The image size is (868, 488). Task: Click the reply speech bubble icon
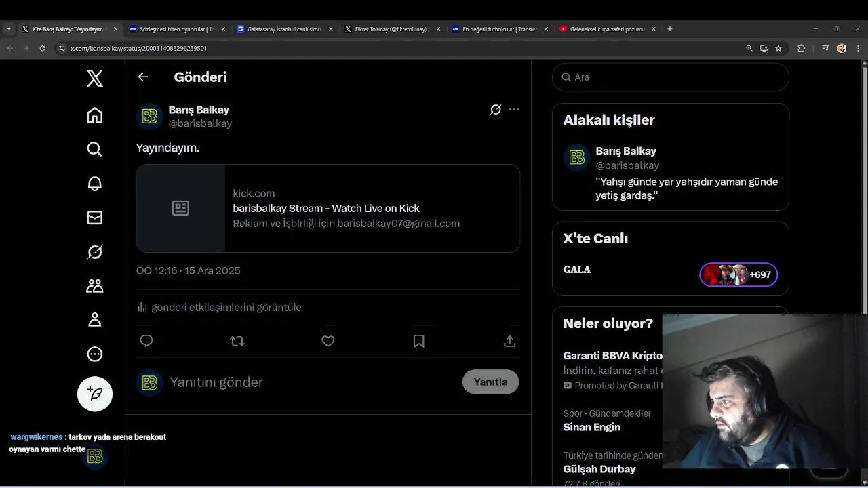(146, 341)
